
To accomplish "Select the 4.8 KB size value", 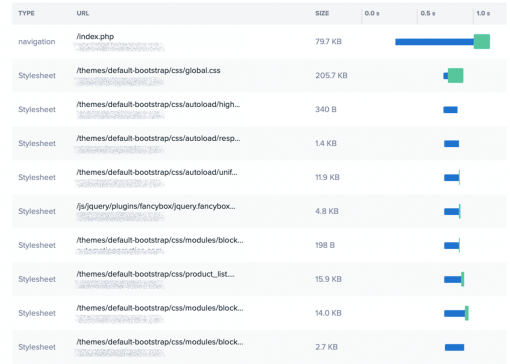I will tap(327, 211).
